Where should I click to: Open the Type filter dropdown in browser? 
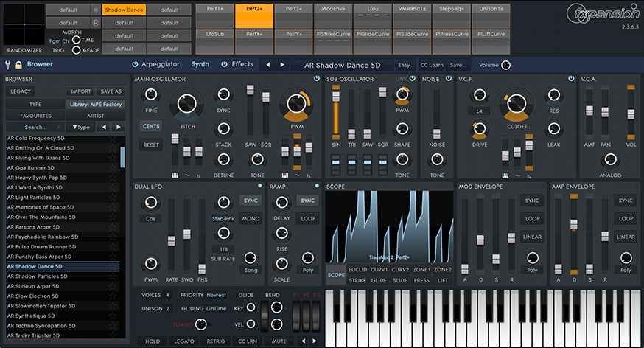point(82,127)
